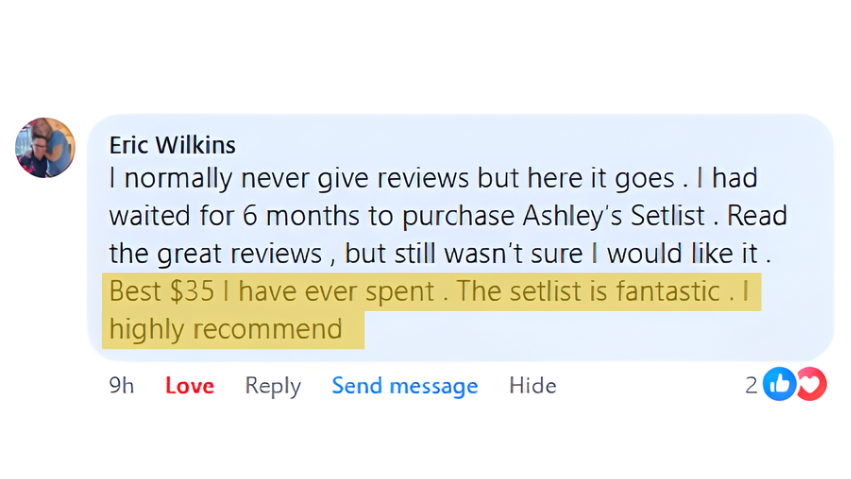Reply to Eric Wilkins' comment

click(273, 386)
